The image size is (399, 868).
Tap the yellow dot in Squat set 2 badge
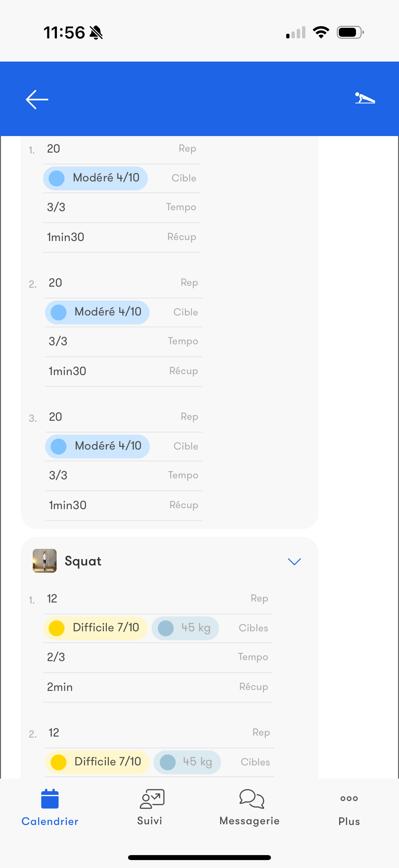pyautogui.click(x=58, y=762)
